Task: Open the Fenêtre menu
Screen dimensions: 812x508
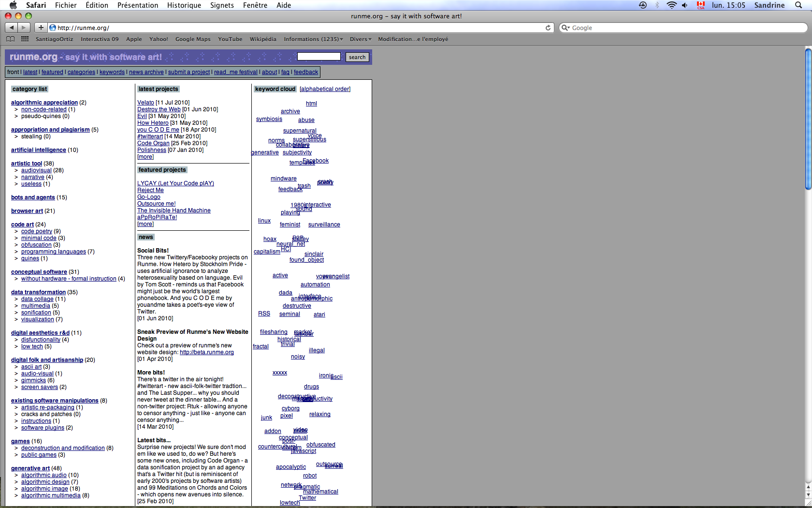Action: (x=255, y=5)
